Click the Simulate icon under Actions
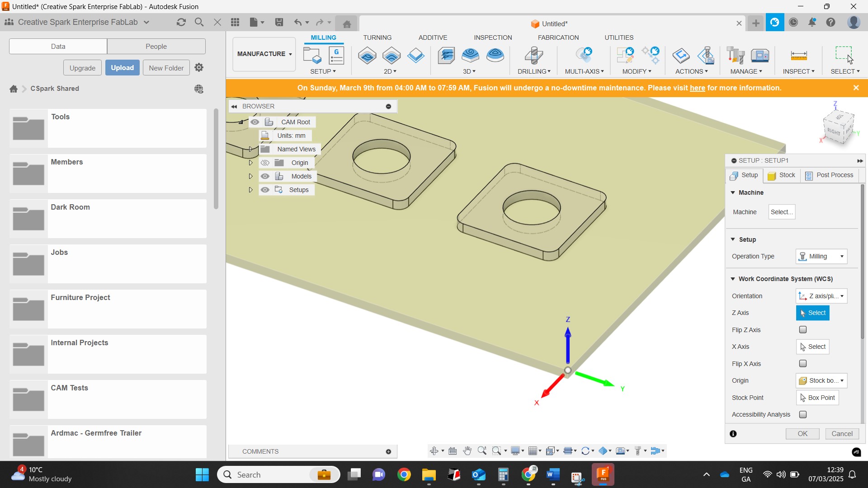Image resolution: width=868 pixels, height=488 pixels. pyautogui.click(x=681, y=56)
